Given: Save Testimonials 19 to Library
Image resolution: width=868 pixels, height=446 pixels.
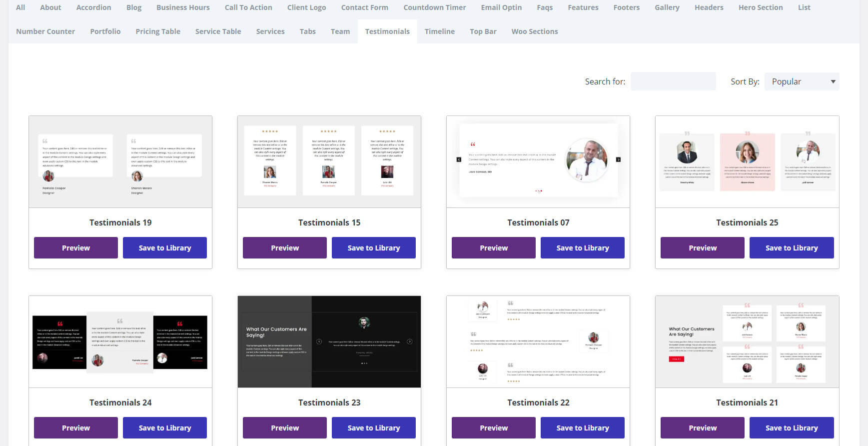Looking at the screenshot, I should tap(165, 248).
